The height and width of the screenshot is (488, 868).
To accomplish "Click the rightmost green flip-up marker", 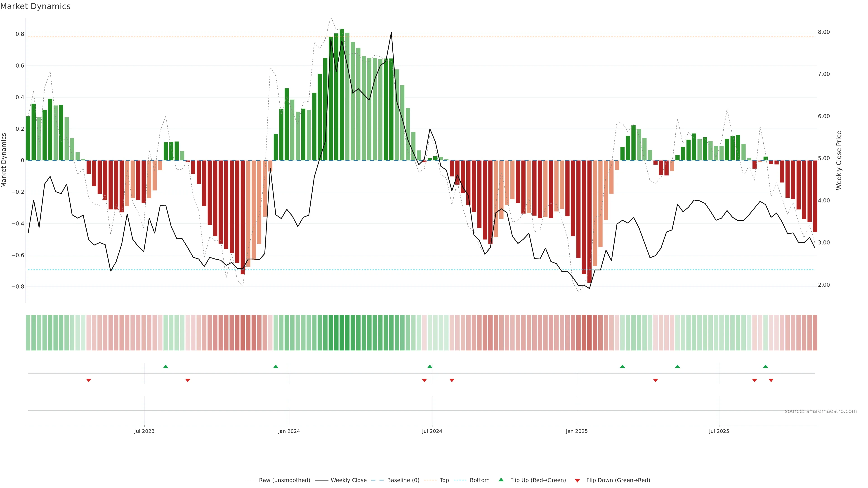I will [766, 366].
